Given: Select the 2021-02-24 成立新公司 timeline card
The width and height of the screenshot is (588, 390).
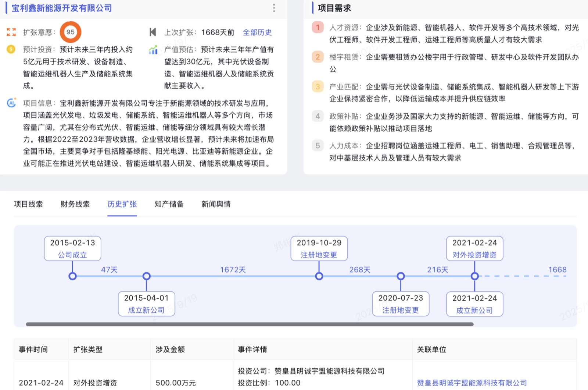Looking at the screenshot, I should pos(474,304).
